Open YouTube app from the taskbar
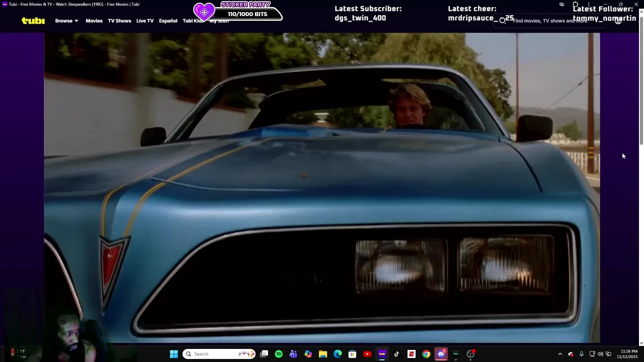This screenshot has height=362, width=644. tap(367, 354)
